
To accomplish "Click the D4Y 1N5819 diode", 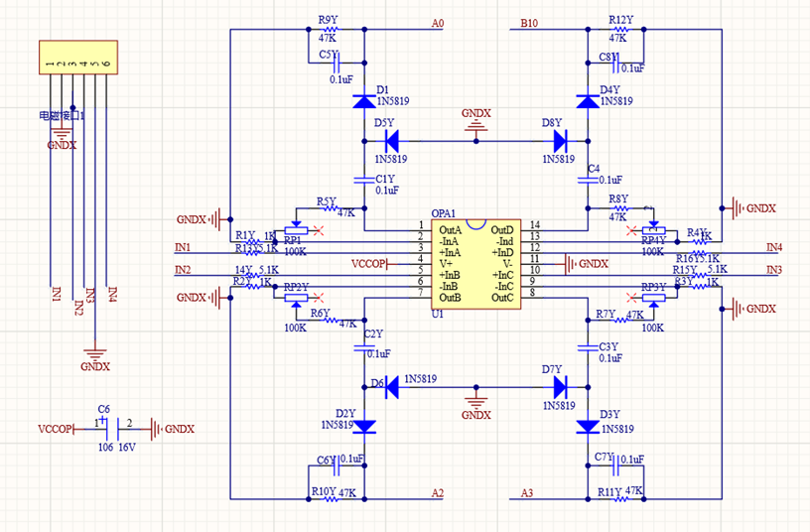I will point(587,100).
